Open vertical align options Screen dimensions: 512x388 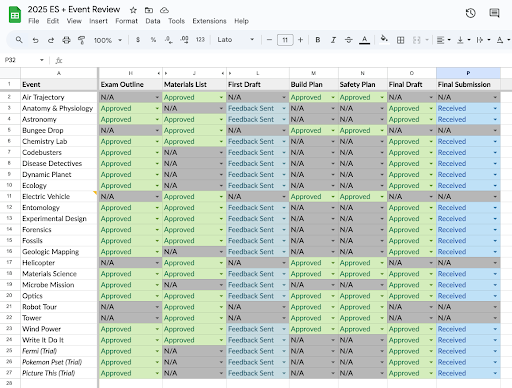463,40
